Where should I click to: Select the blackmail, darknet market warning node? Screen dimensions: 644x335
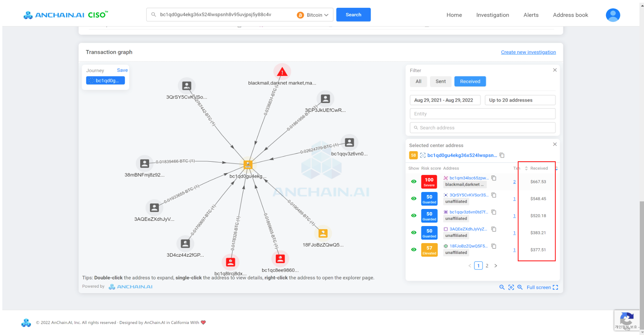coord(282,72)
